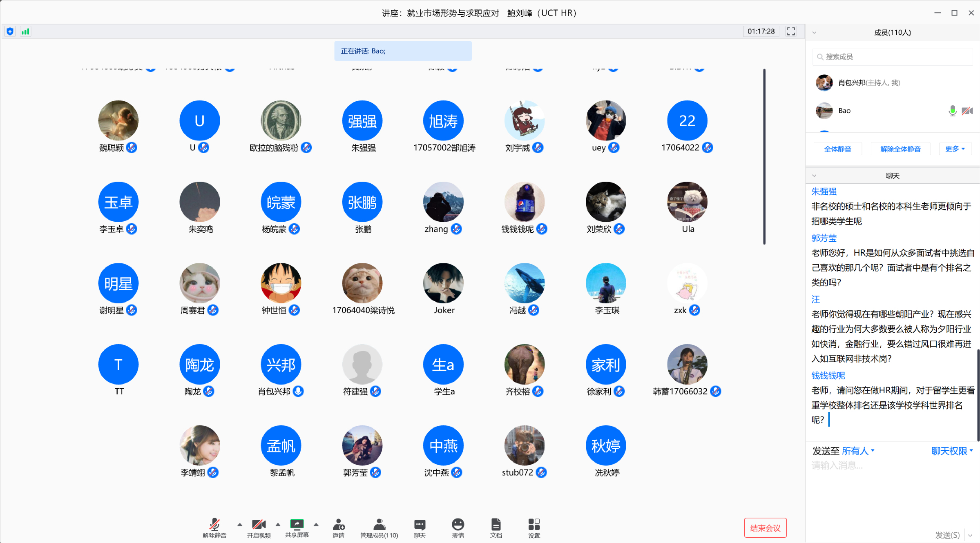
Task: Open the emoji reactions icon
Action: pos(458,525)
